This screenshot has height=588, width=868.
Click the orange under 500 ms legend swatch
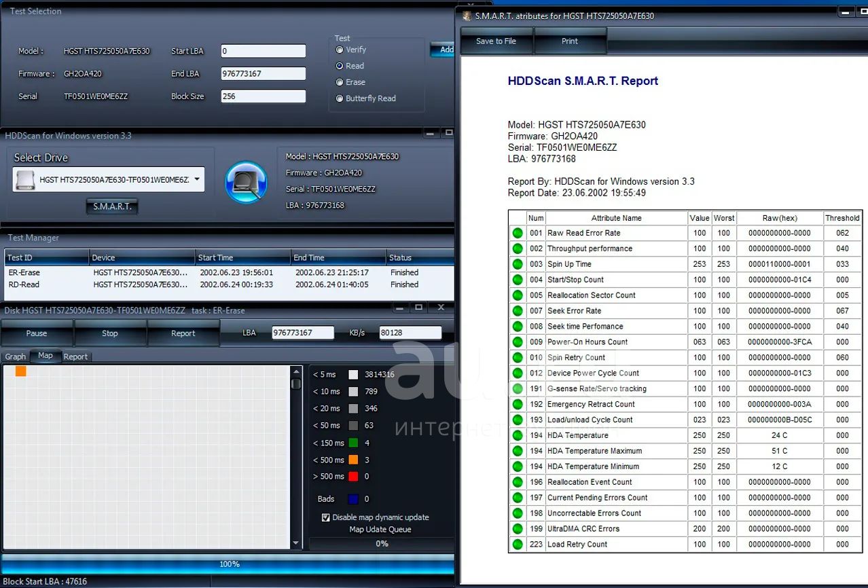click(x=353, y=460)
